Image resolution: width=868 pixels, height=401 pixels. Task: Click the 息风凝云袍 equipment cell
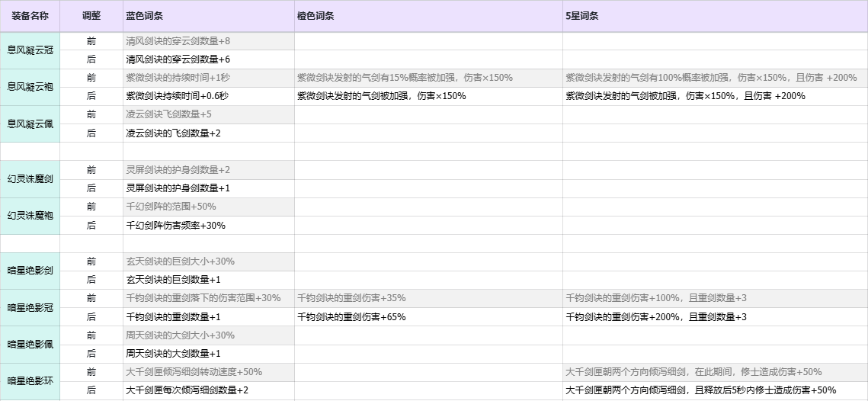click(x=30, y=87)
